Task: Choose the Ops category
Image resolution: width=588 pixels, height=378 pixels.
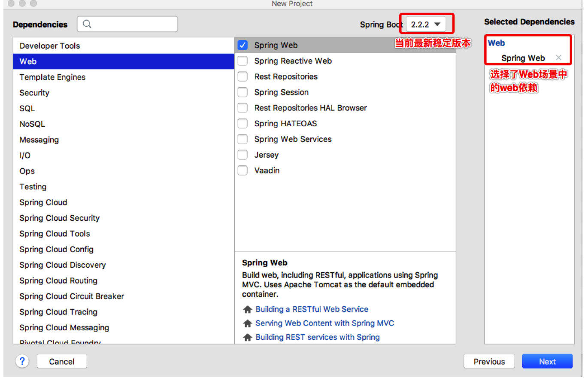Action: coord(124,171)
